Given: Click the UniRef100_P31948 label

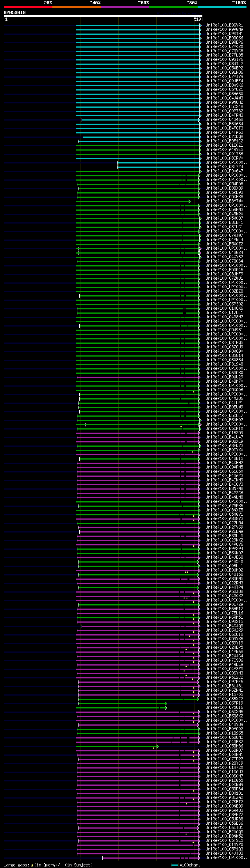Looking at the screenshot, I should coord(224,364).
